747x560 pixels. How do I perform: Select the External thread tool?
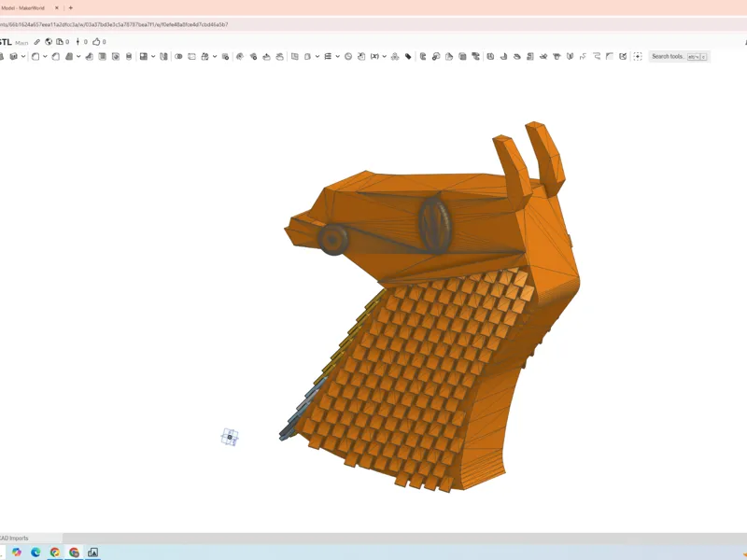(x=129, y=56)
